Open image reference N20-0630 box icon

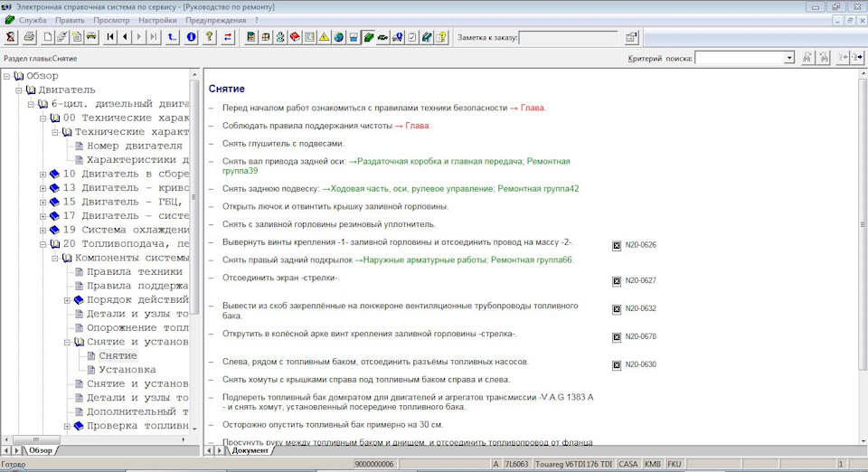(617, 364)
